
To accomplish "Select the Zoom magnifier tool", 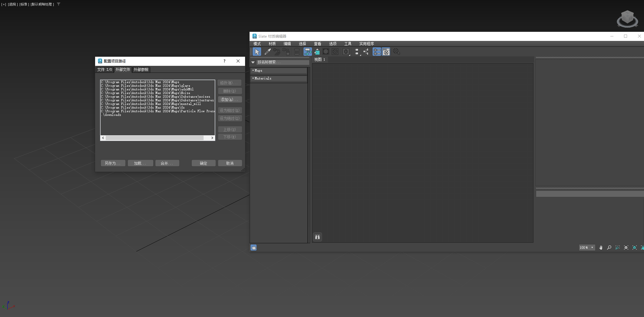I will coord(609,248).
